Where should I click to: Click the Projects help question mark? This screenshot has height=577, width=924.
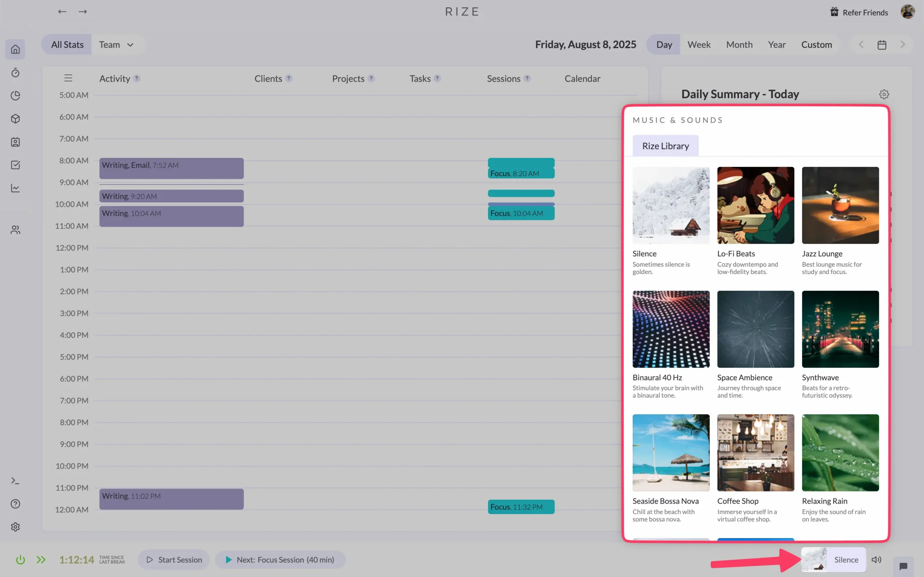pos(371,78)
